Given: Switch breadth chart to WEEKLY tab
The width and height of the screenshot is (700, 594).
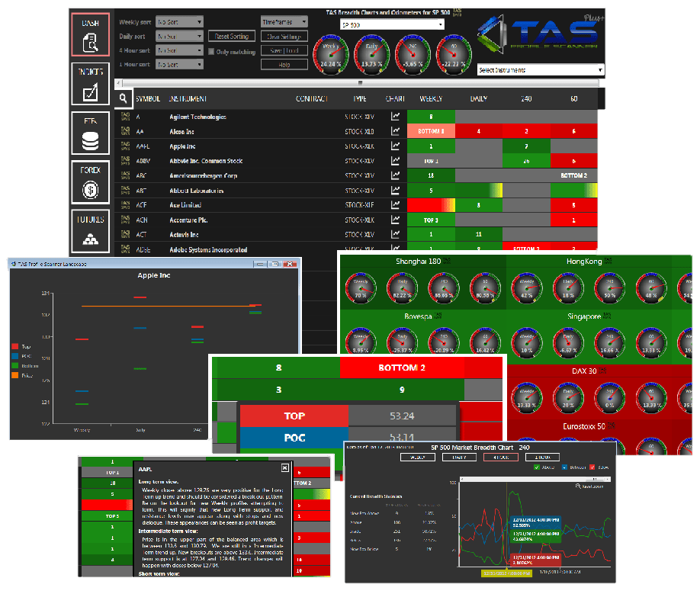Looking at the screenshot, I should tap(417, 457).
